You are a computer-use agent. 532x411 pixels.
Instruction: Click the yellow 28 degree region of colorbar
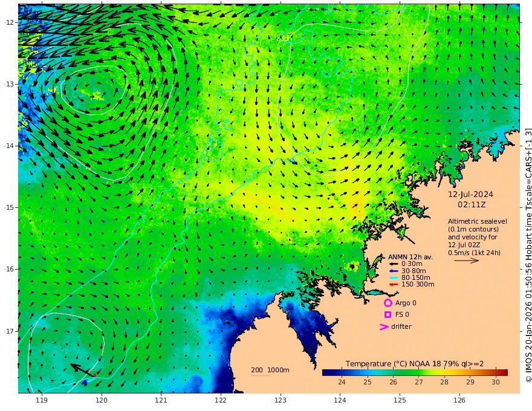[444, 373]
